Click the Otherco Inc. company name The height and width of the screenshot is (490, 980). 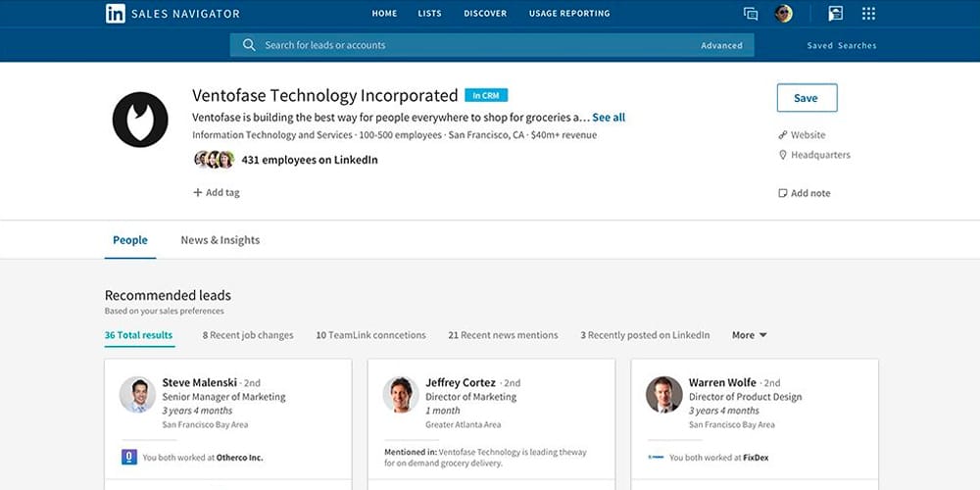[239, 458]
